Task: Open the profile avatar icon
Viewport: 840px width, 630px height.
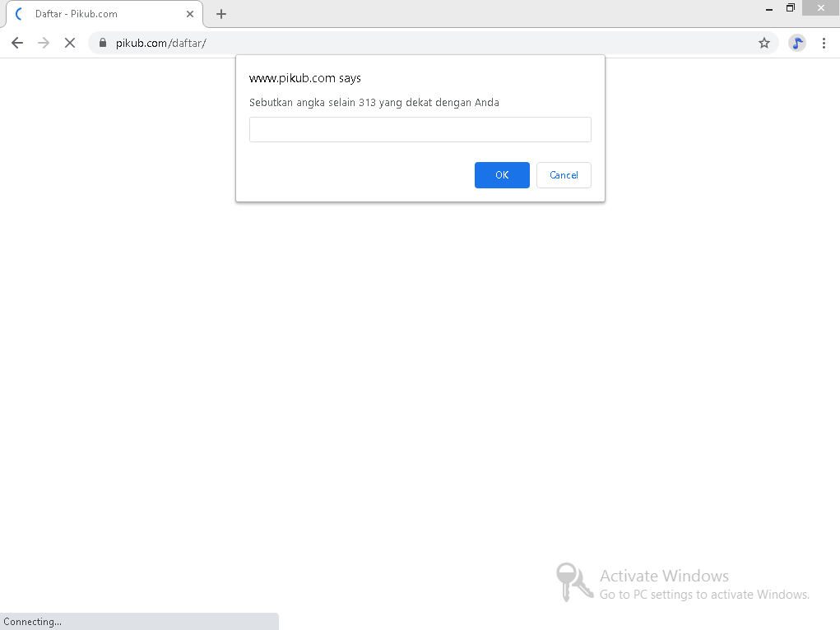Action: [x=796, y=43]
